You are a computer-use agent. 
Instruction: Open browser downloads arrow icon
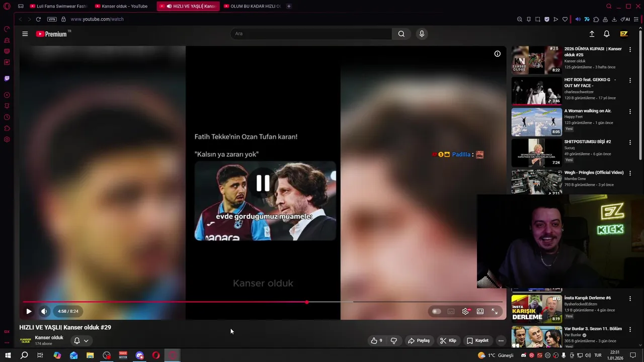tap(614, 19)
